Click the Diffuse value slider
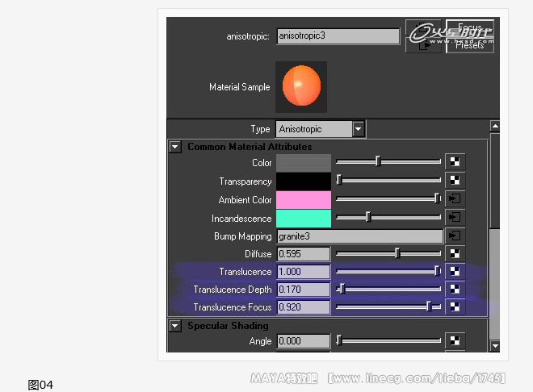533x392 pixels. [x=388, y=254]
